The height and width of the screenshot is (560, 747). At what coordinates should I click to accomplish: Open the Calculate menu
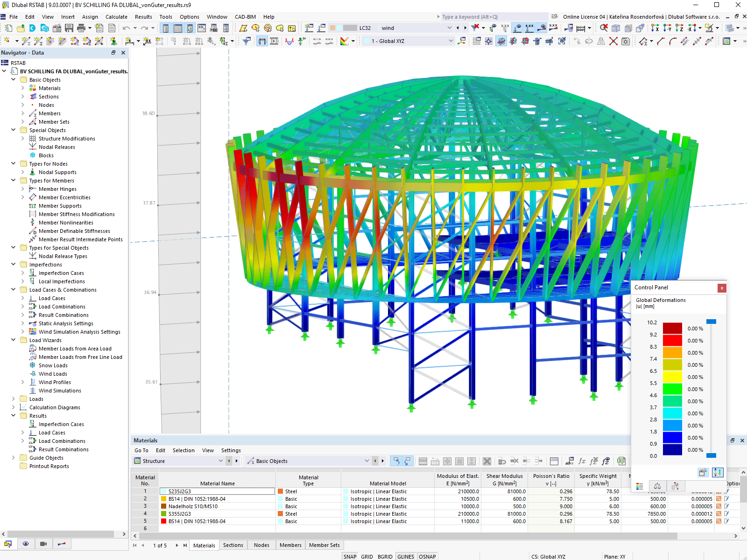116,17
